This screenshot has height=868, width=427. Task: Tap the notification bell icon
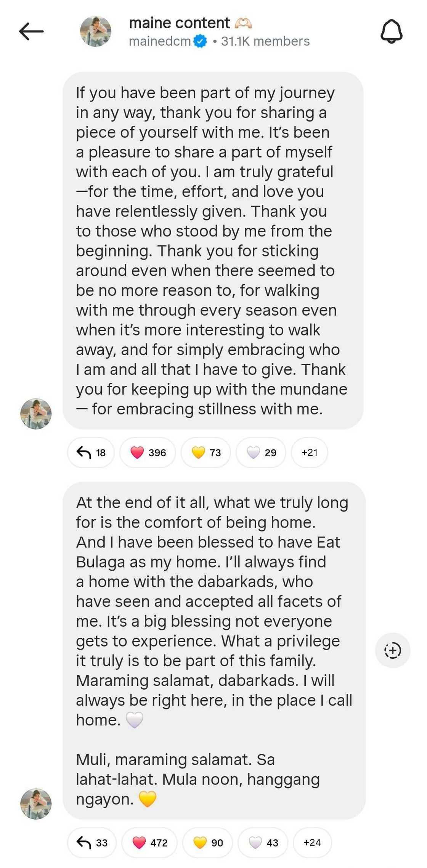391,31
